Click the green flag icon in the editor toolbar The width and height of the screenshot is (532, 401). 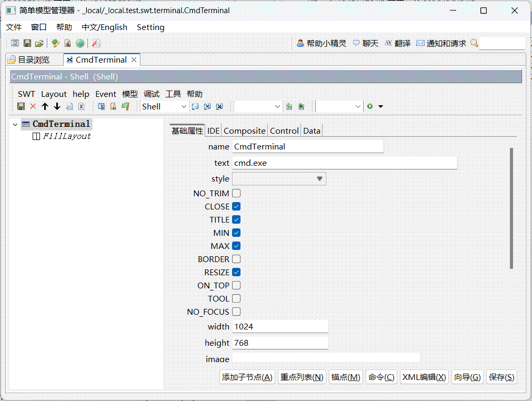[x=126, y=106]
